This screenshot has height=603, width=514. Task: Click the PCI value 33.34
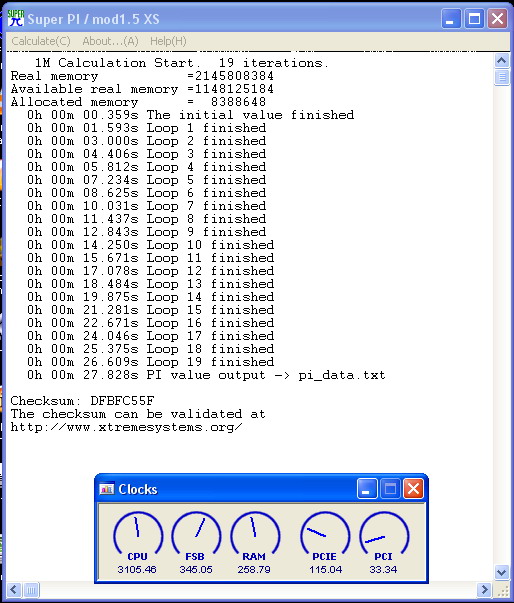pos(383,570)
